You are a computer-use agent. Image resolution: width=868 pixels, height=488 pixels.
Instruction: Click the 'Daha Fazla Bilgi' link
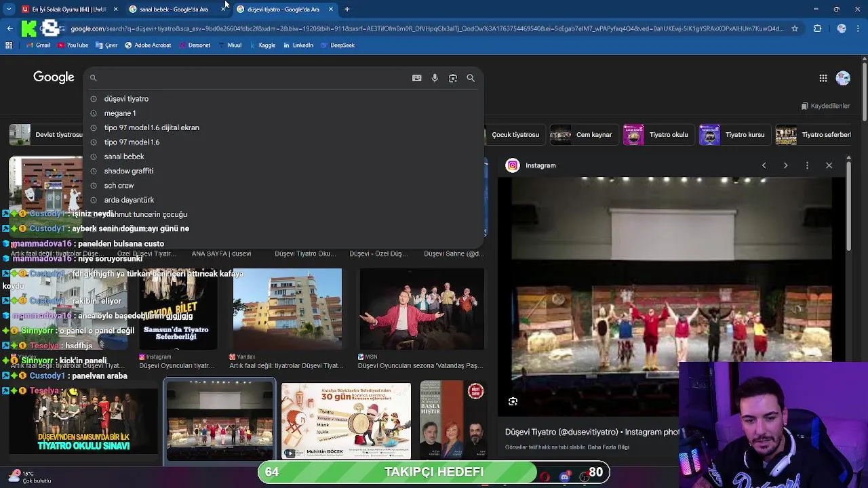click(608, 447)
